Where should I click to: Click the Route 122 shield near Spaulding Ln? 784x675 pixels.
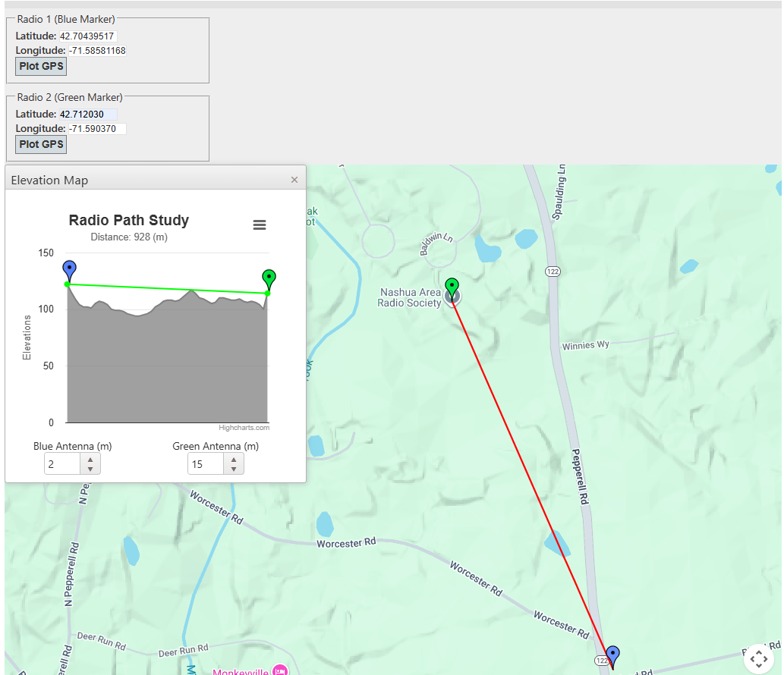coord(552,271)
